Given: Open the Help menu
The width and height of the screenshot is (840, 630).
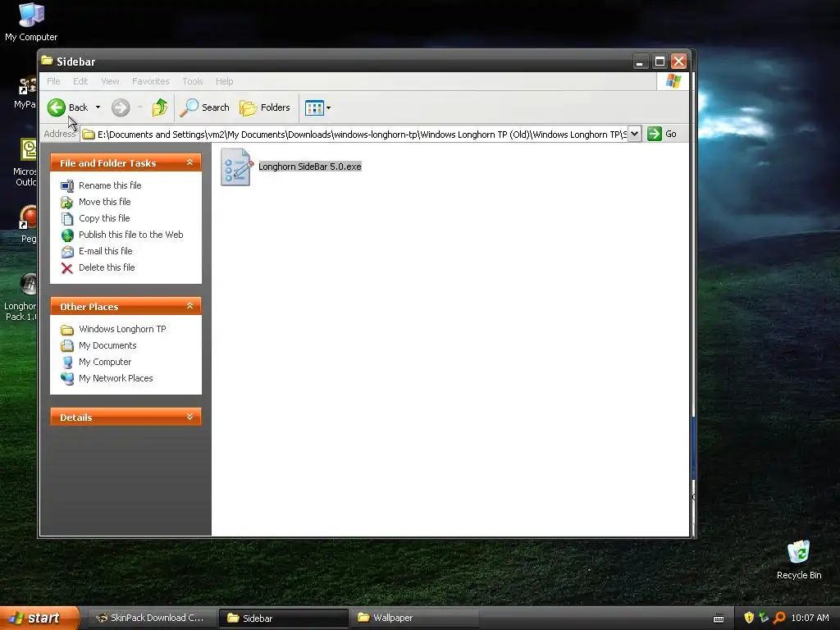Looking at the screenshot, I should tap(225, 81).
